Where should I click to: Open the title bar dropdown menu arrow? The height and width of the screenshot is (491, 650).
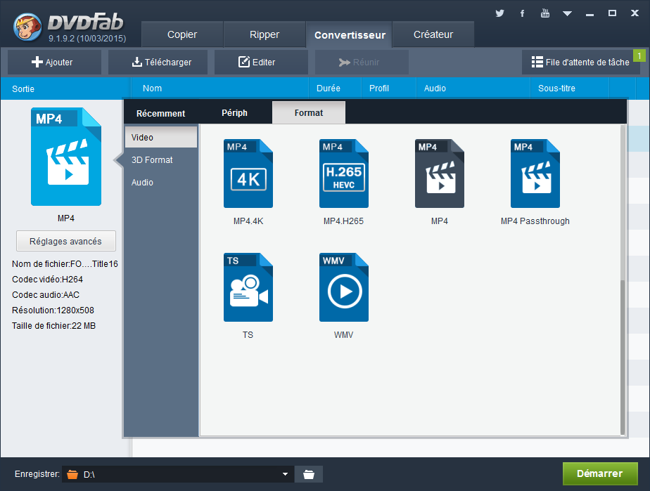click(x=567, y=13)
